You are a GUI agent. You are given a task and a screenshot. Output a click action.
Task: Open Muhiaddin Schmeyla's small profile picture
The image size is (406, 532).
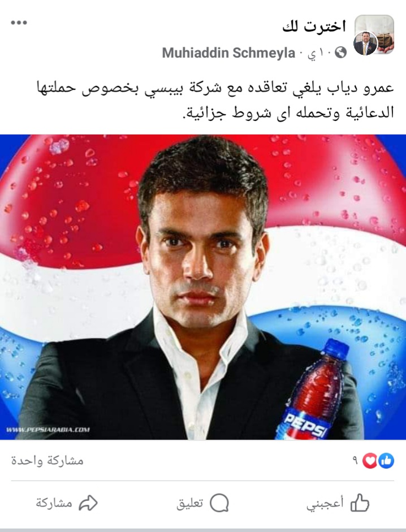(x=365, y=44)
